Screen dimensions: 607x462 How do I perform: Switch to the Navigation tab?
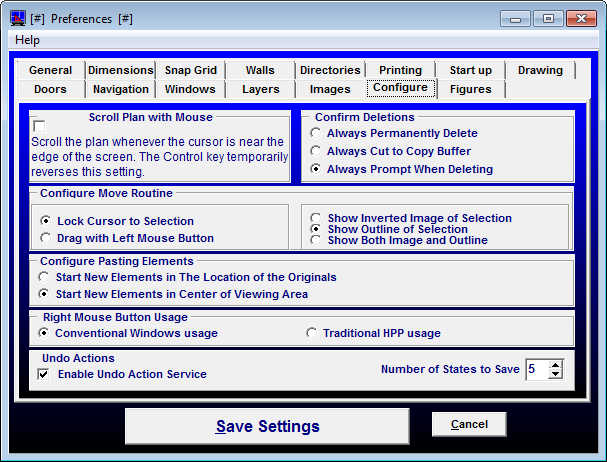point(120,89)
